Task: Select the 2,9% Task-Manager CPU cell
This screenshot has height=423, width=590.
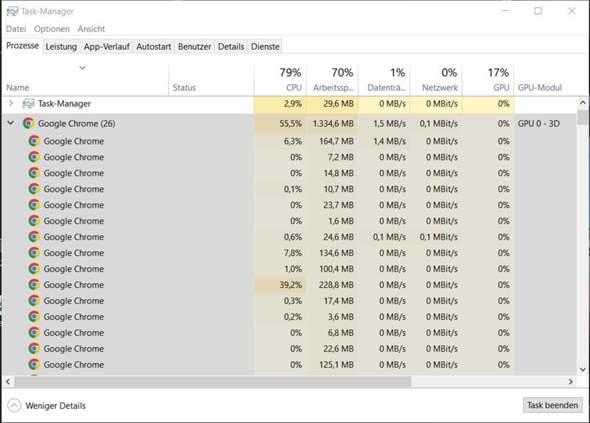Action: pos(280,103)
